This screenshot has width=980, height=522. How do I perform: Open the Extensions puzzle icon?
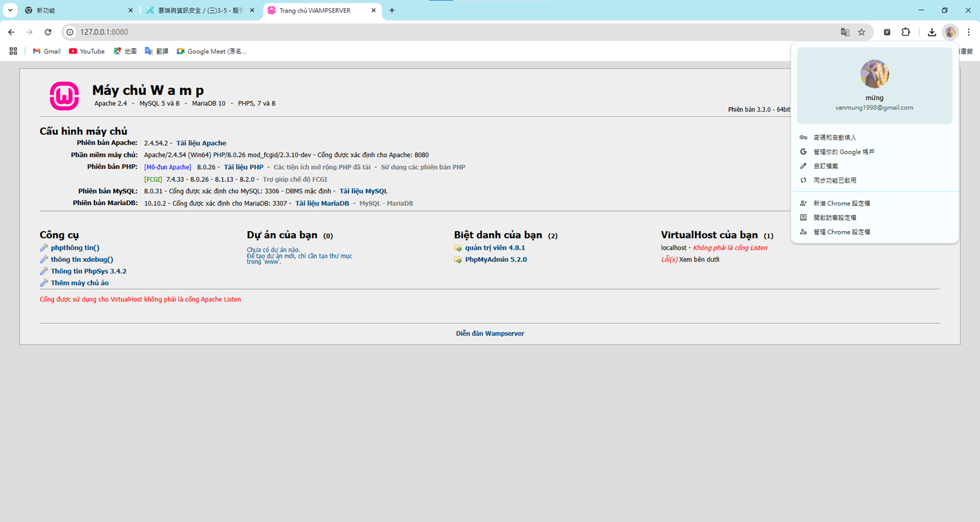[906, 32]
